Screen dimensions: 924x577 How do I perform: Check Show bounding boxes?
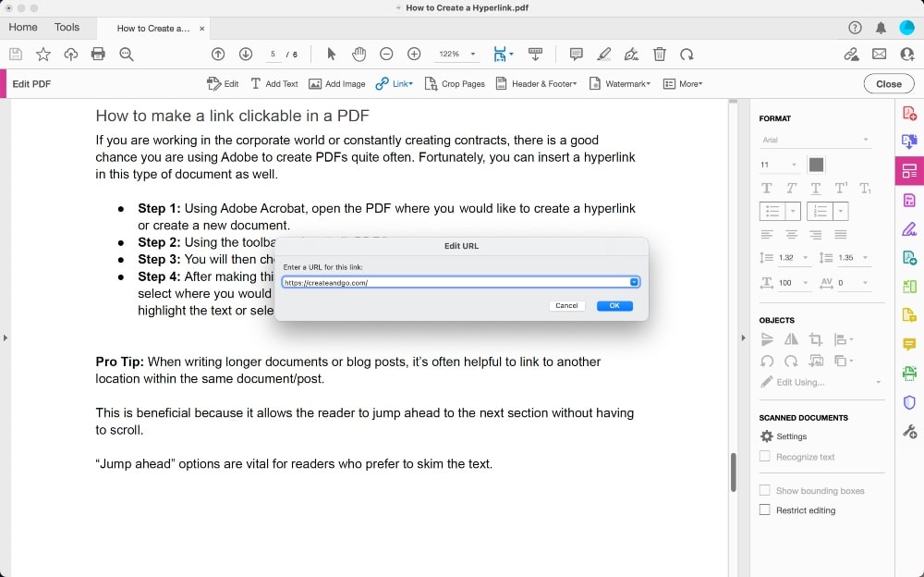pyautogui.click(x=765, y=490)
